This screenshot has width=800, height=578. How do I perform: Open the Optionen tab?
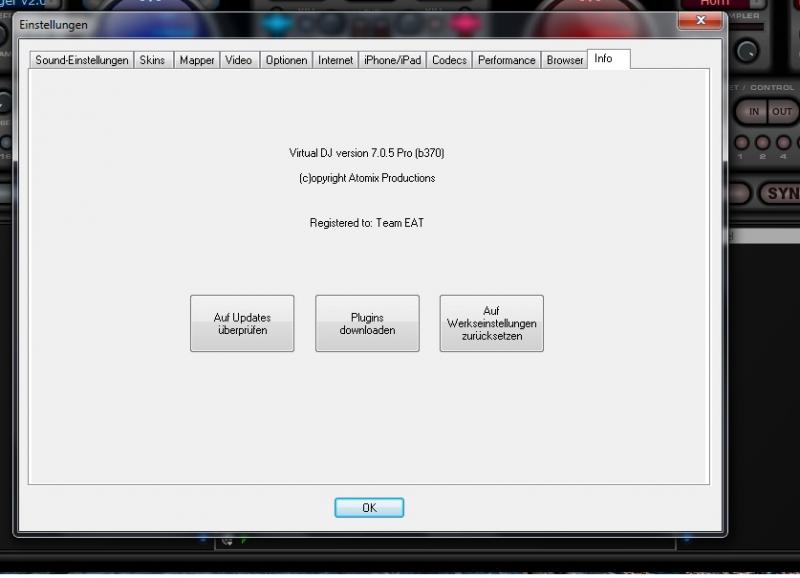pyautogui.click(x=286, y=60)
